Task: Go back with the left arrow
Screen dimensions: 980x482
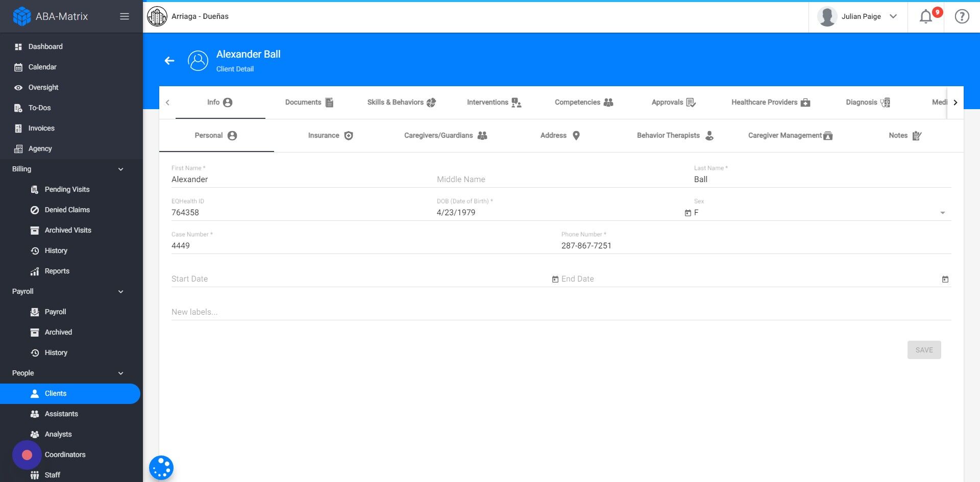Action: (169, 61)
